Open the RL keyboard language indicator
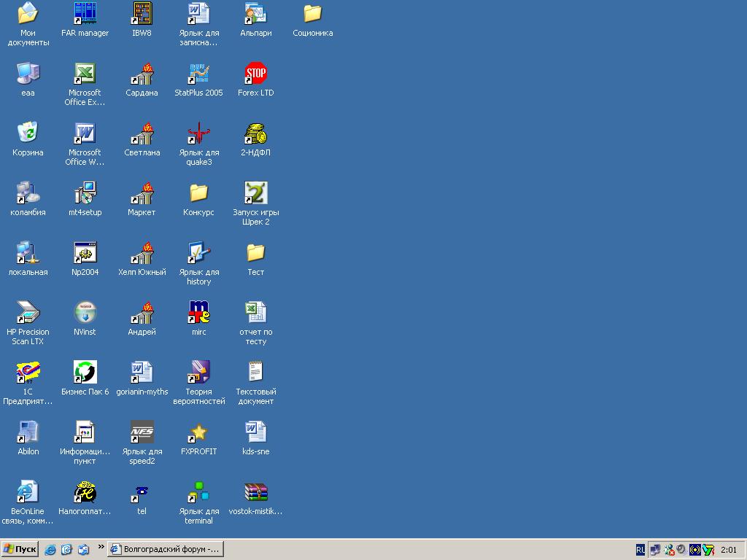The image size is (747, 560). click(x=640, y=550)
